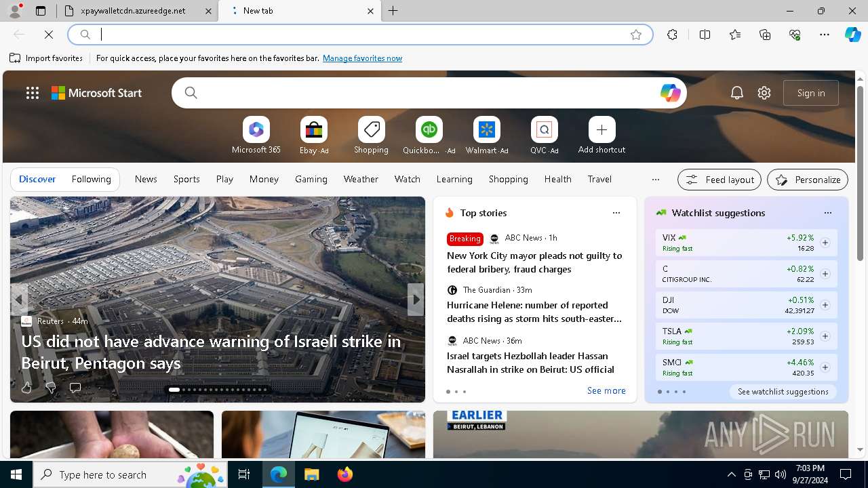Click the browser address bar

tap(361, 35)
